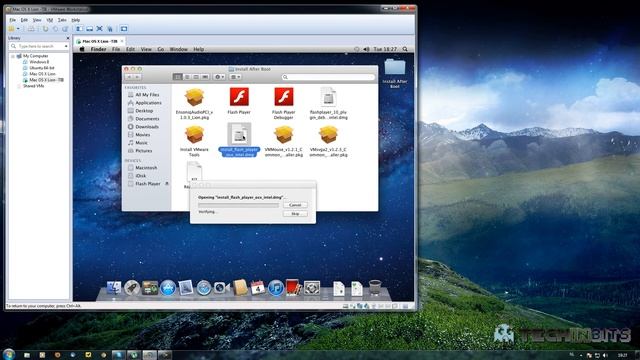
Task: Click the Finder search field
Action: coord(328,77)
